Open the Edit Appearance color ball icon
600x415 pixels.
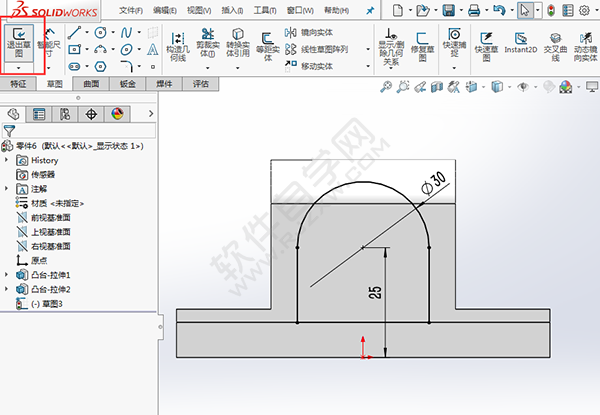[x=566, y=89]
